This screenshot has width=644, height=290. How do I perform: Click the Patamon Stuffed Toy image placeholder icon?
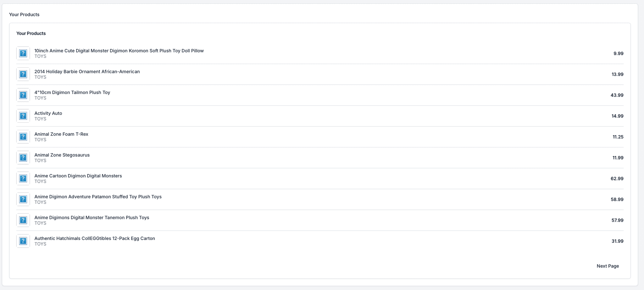coord(23,199)
